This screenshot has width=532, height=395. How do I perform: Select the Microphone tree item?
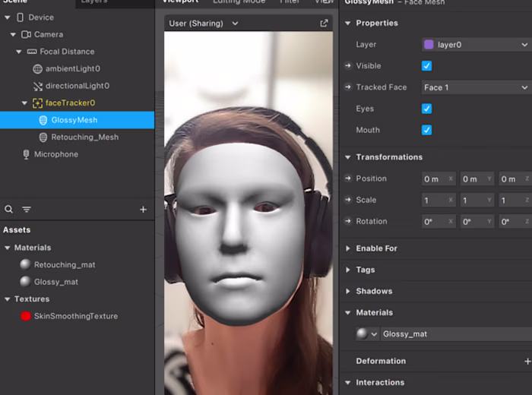pyautogui.click(x=77, y=154)
